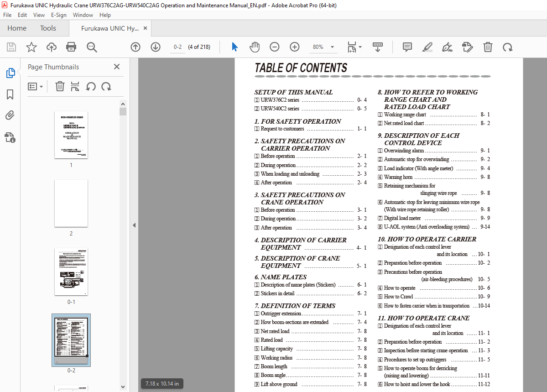Close the Page Thumbnails panel
This screenshot has width=547, height=392.
coord(117,67)
